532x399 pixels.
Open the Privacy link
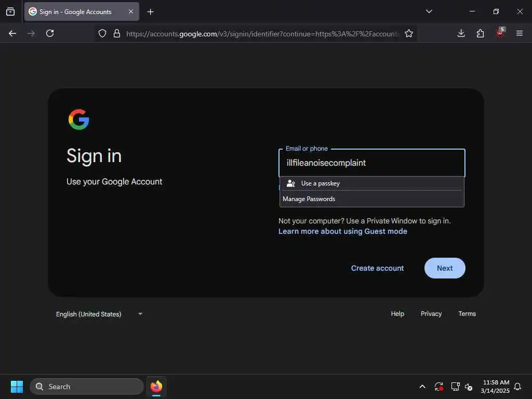[x=431, y=314]
